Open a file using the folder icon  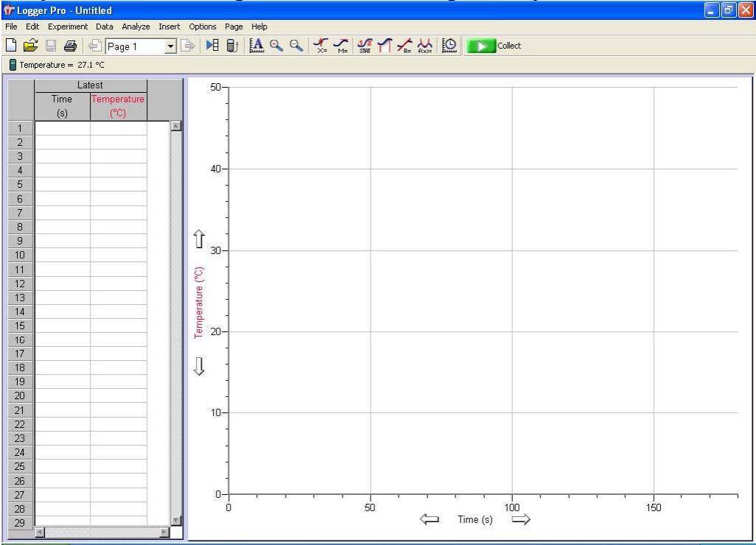[30, 46]
